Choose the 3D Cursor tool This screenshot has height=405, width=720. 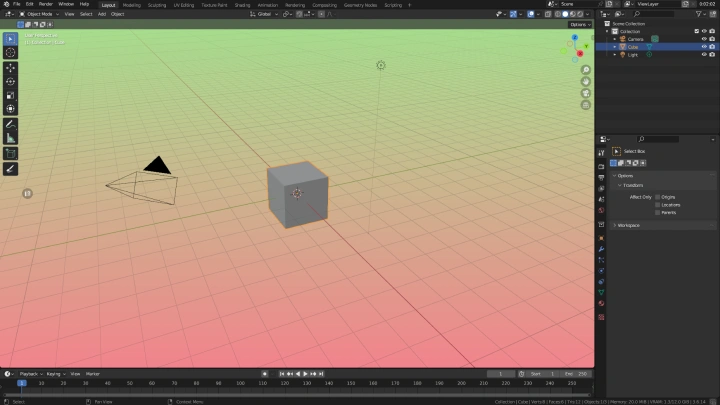click(x=11, y=53)
